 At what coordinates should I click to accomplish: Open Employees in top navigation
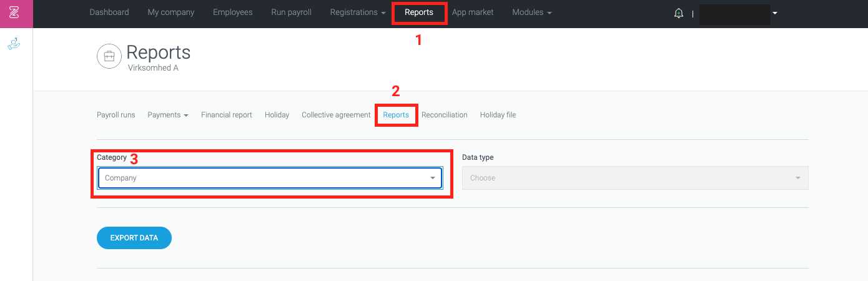pyautogui.click(x=233, y=12)
